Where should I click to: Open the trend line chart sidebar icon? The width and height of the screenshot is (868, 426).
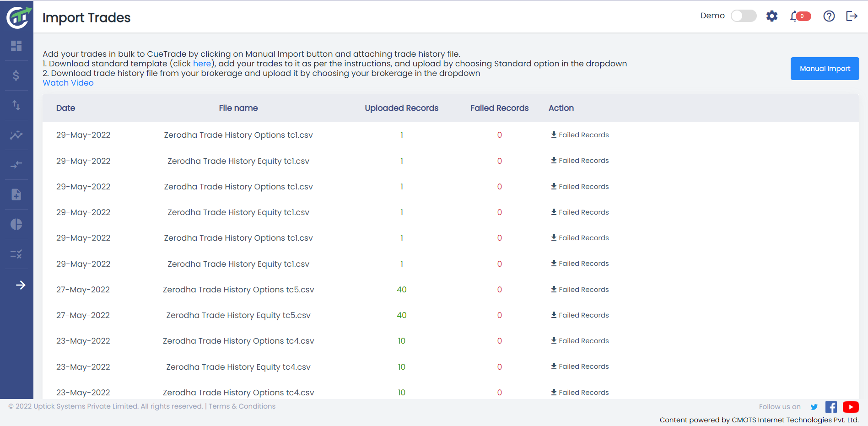pyautogui.click(x=16, y=135)
